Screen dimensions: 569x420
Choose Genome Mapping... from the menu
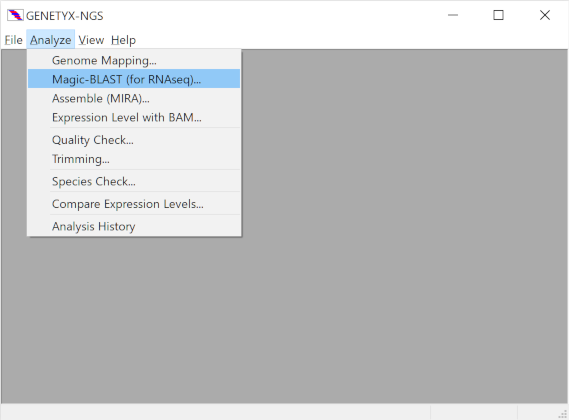point(134,60)
